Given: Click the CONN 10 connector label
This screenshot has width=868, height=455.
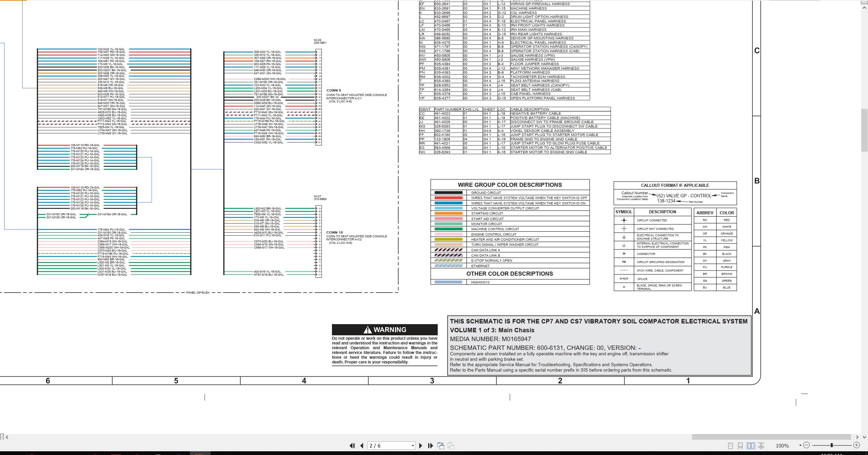Looking at the screenshot, I should point(334,233).
